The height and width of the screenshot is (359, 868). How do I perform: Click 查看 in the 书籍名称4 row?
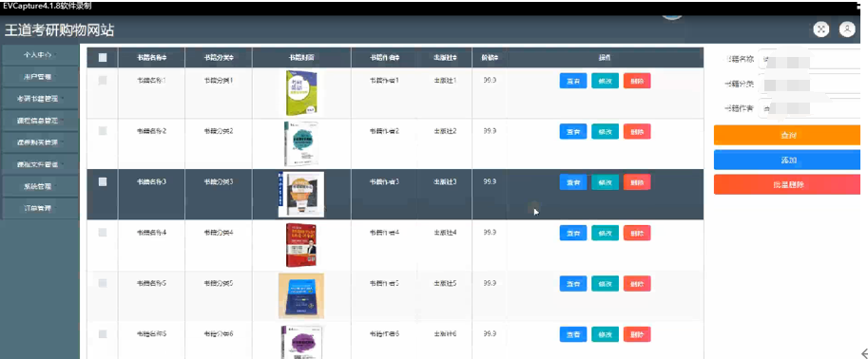click(573, 233)
